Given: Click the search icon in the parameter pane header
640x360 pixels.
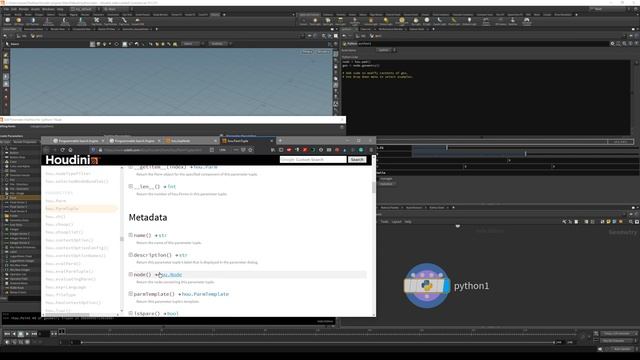Looking at the screenshot, I should click(x=624, y=44).
